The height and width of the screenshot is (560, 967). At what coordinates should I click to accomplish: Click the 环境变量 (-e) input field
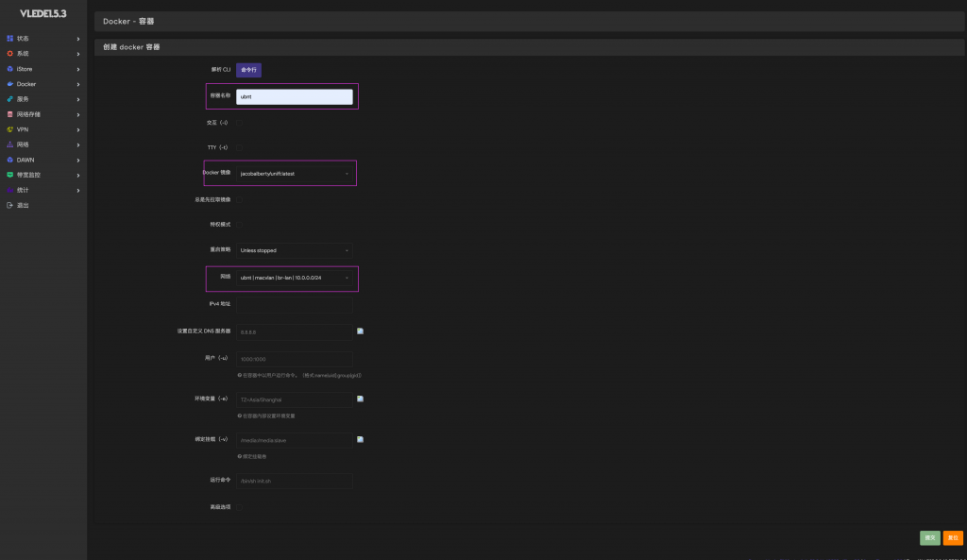pos(295,399)
